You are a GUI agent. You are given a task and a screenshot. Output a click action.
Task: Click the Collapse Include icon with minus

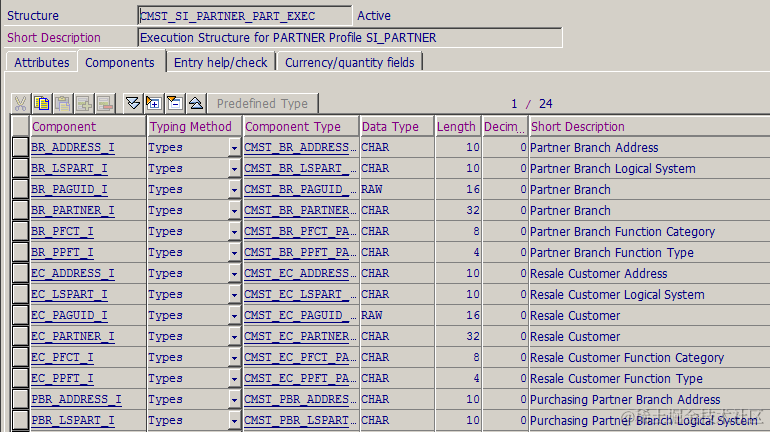pyautogui.click(x=175, y=103)
